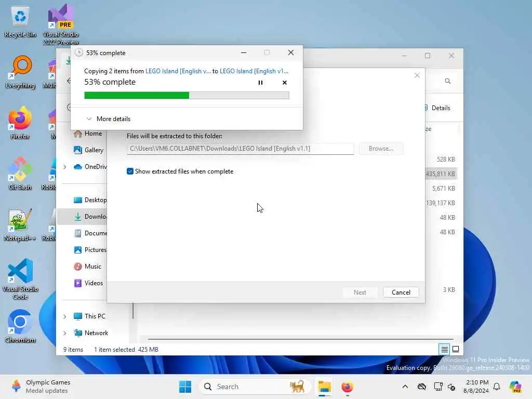The height and width of the screenshot is (399, 532).
Task: Open Gallery in File Explorer sidebar
Action: click(89, 150)
